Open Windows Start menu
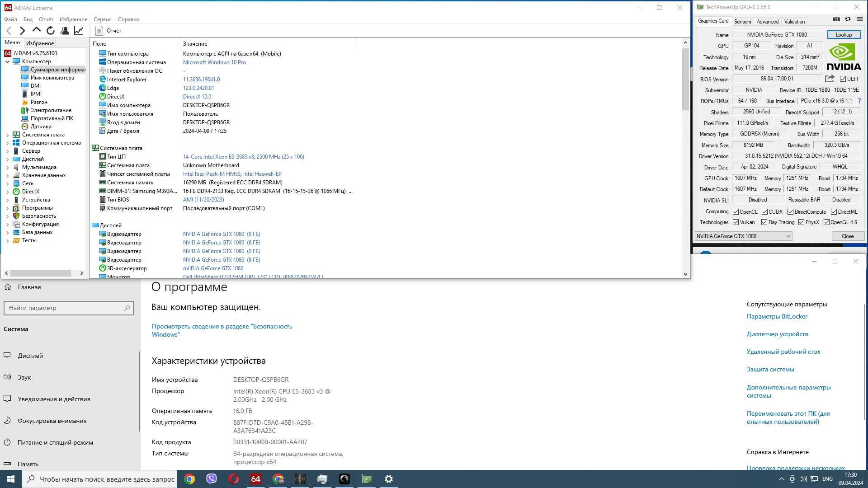 click(x=11, y=479)
